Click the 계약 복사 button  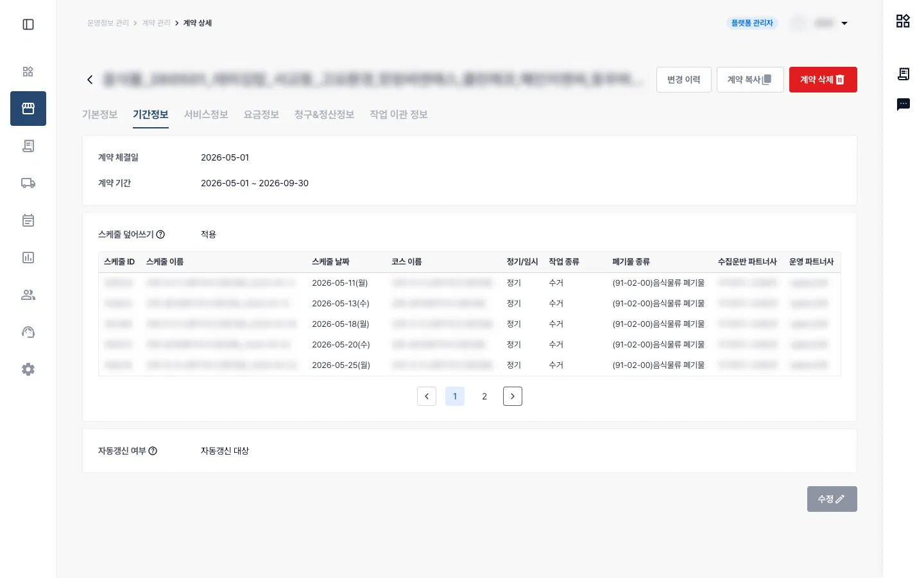pyautogui.click(x=750, y=80)
